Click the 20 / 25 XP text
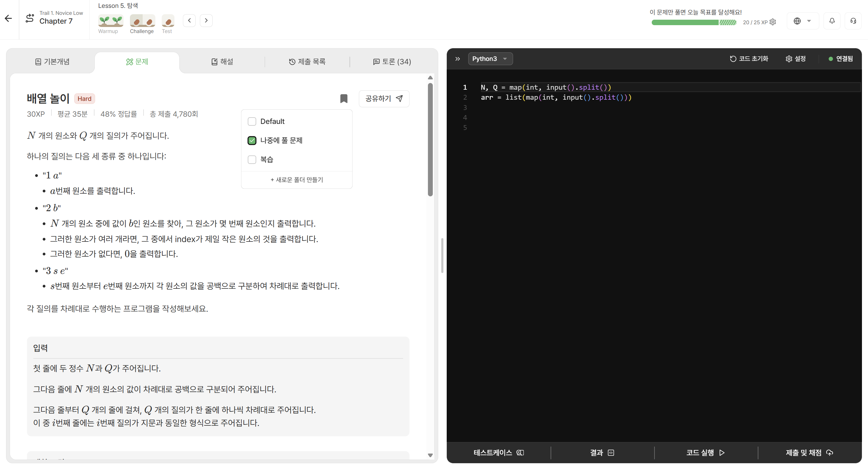868x469 pixels. [x=755, y=22]
